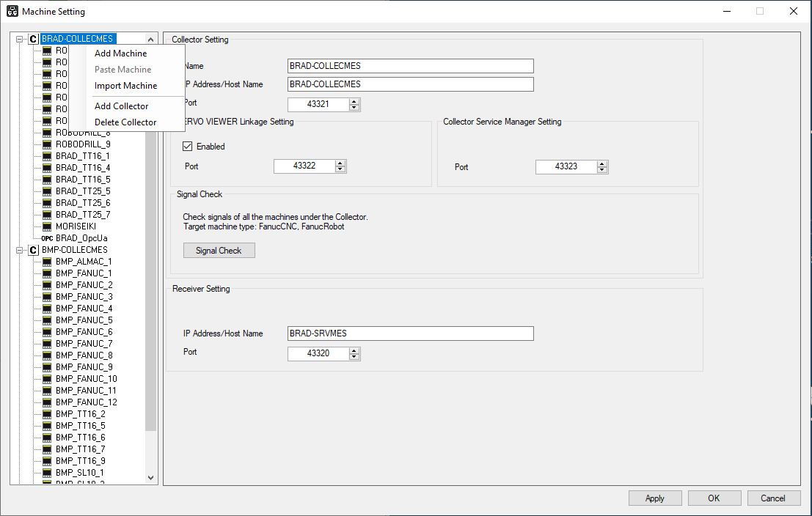
Task: Click the BRAD_OpcUa OPC icon
Action: (47, 238)
